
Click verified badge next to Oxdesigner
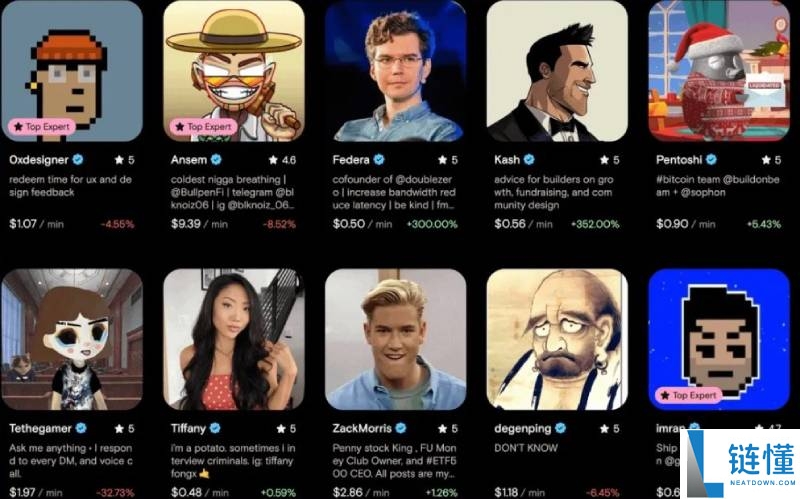click(x=78, y=160)
